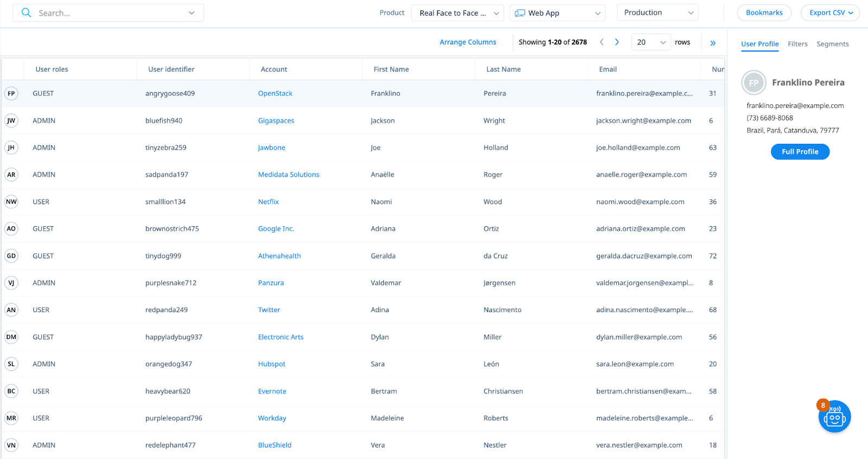Screen dimensions: 868x459
Task: Click email sara.leon@example.com
Action: (x=635, y=364)
